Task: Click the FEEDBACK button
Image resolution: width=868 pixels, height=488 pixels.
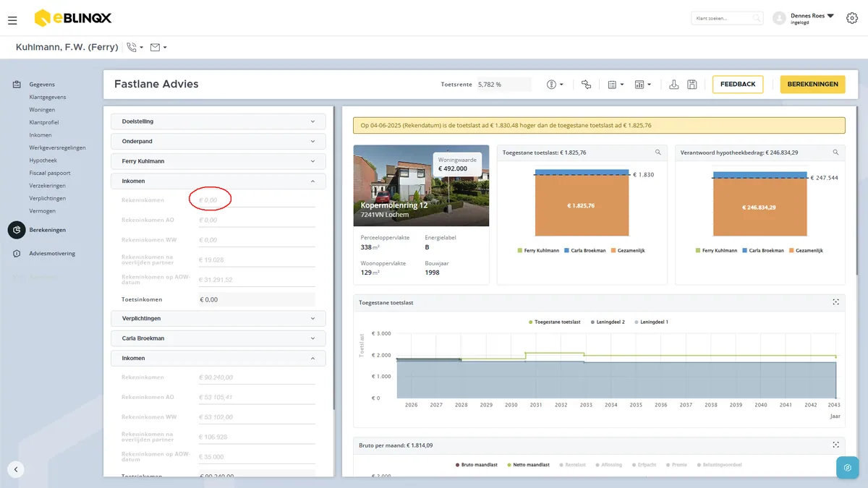Action: [x=738, y=84]
